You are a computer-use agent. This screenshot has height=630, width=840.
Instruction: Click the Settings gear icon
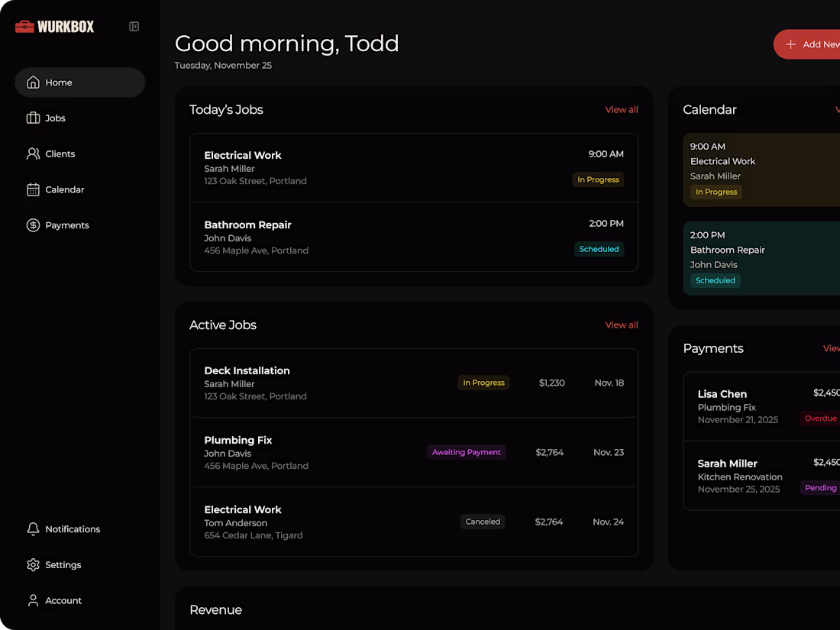pyautogui.click(x=33, y=564)
